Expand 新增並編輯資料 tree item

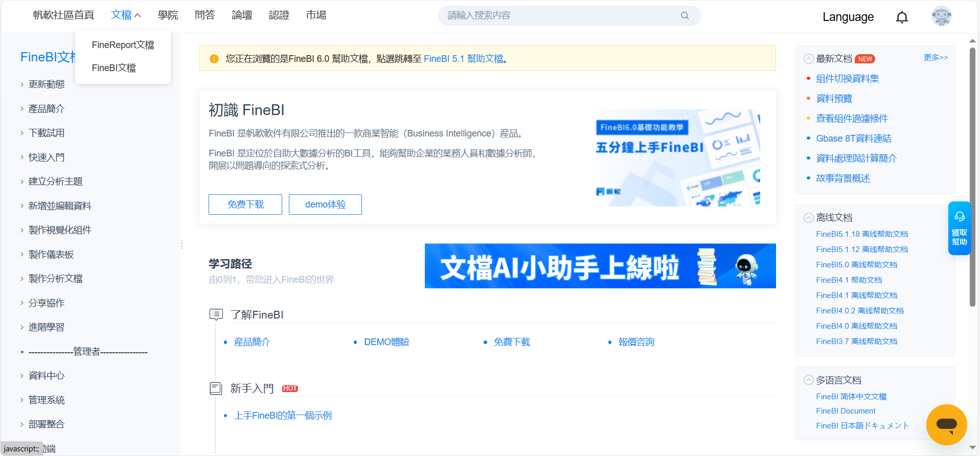[22, 206]
